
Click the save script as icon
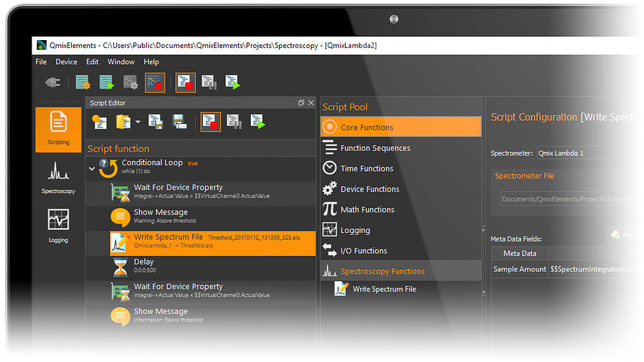(180, 122)
